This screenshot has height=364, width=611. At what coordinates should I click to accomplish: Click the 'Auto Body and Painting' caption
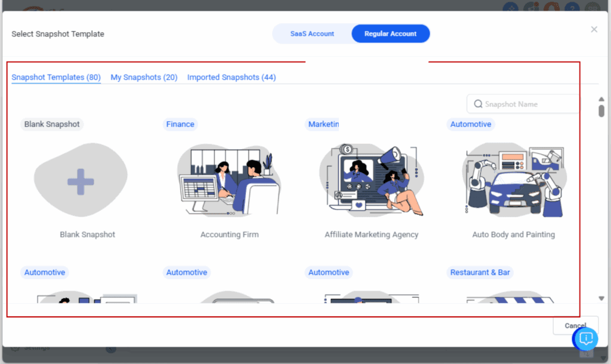click(x=514, y=235)
